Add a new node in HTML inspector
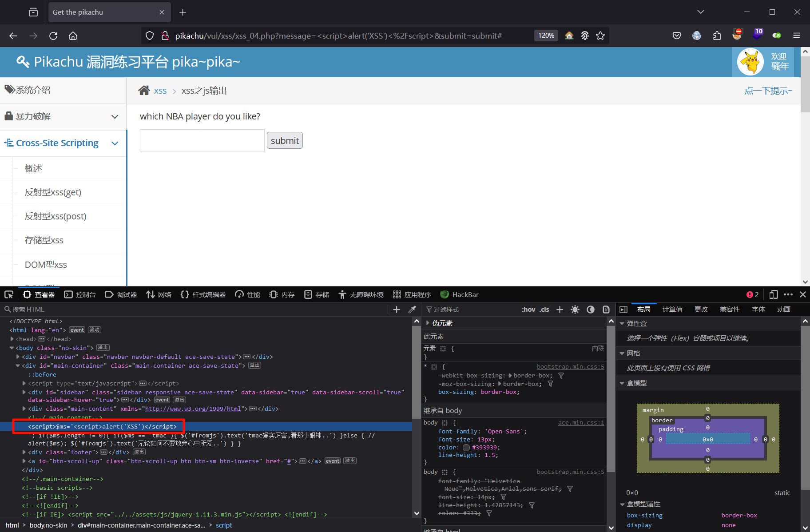Viewport: 810px width, 532px height. (397, 310)
